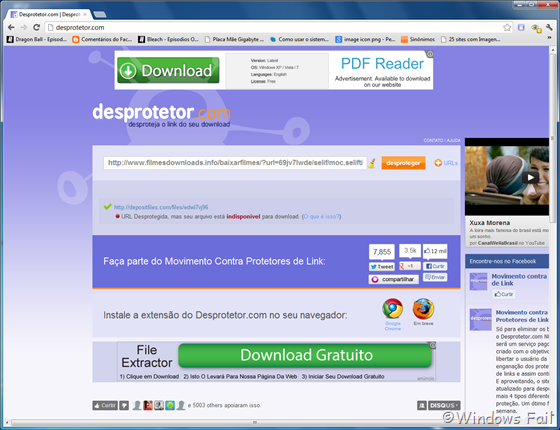
Task: Click the green Download ad button
Action: (x=168, y=70)
